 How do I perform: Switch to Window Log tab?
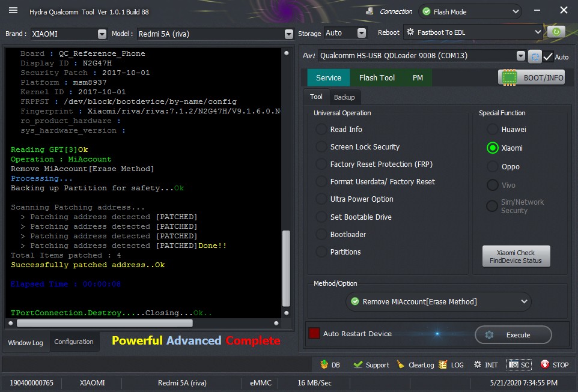25,343
